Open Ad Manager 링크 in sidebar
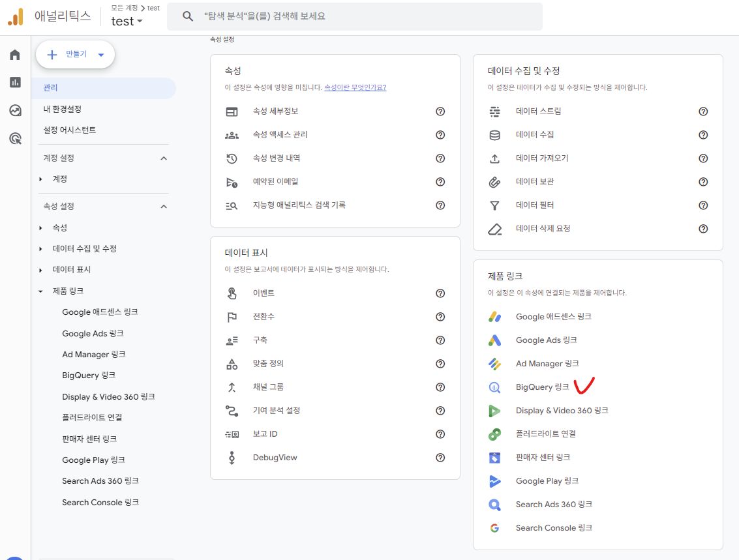 [x=94, y=355]
